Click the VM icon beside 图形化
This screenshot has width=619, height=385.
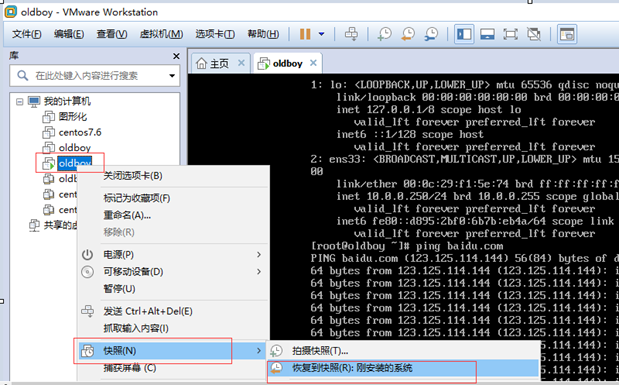pos(48,117)
